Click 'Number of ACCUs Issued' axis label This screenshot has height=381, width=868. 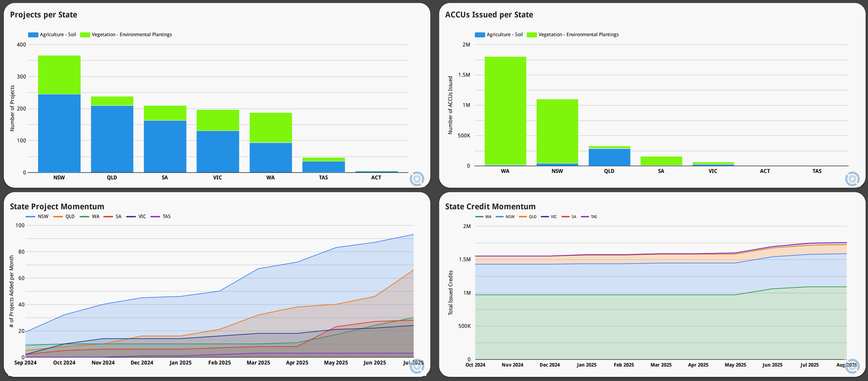450,105
